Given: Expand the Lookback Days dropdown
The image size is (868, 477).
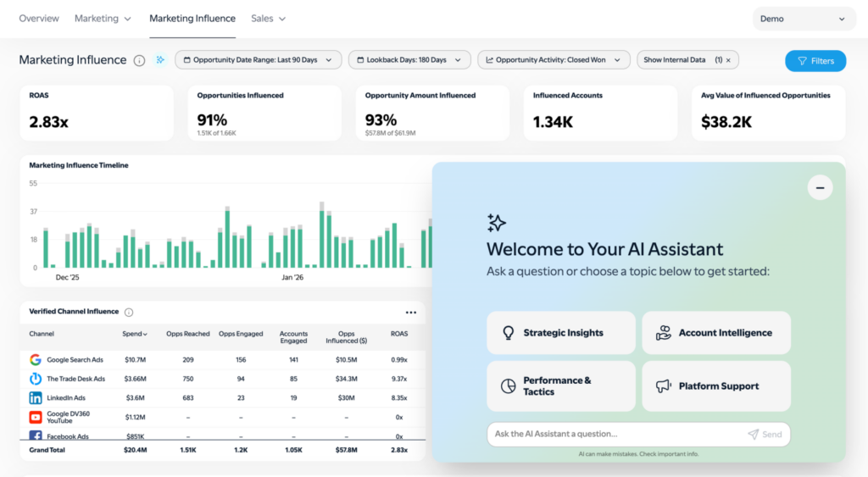Looking at the screenshot, I should (409, 60).
